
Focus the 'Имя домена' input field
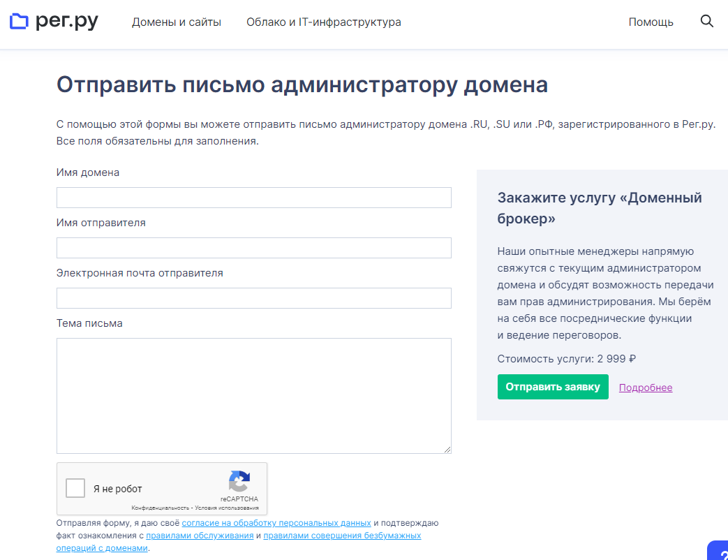click(x=254, y=198)
